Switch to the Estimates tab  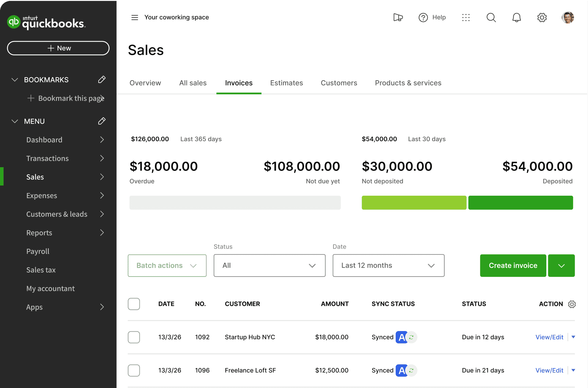tap(286, 83)
